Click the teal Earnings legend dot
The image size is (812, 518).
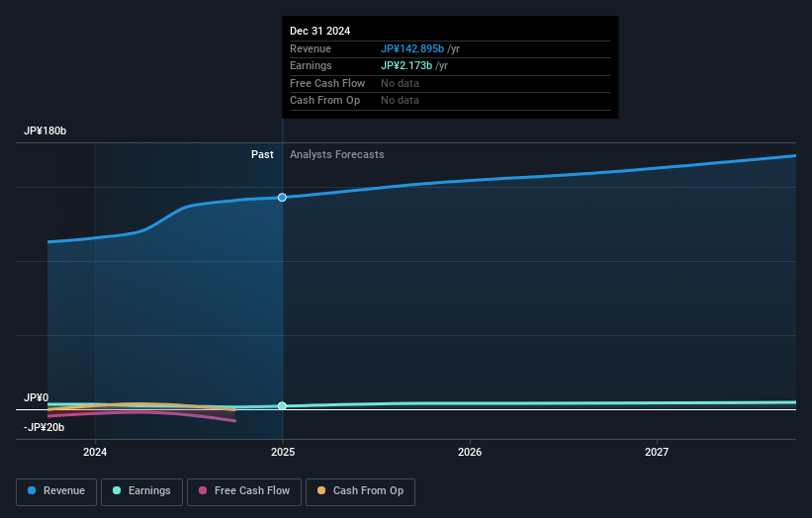117,490
